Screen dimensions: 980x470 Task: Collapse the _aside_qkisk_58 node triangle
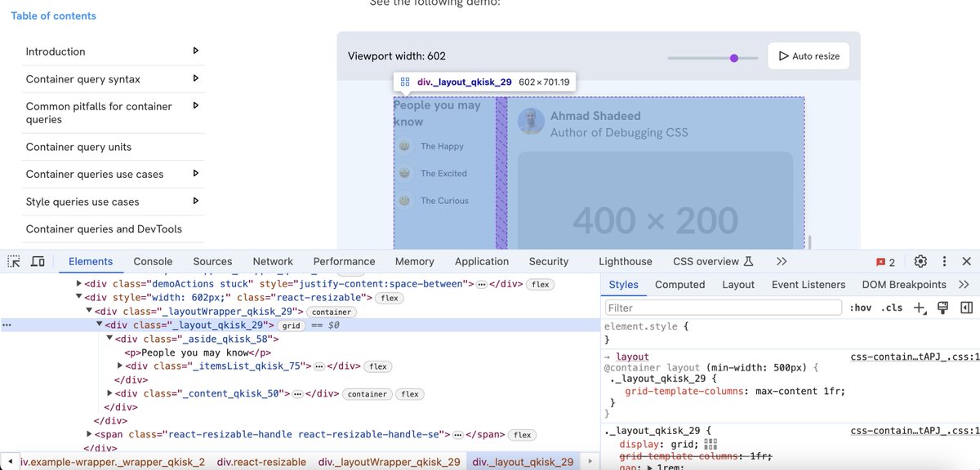coord(109,339)
